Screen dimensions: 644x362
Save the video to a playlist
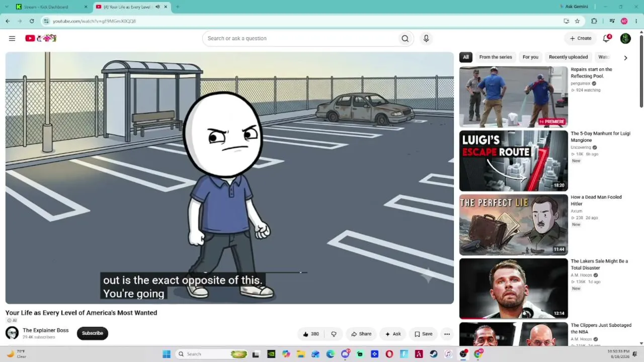pos(424,334)
